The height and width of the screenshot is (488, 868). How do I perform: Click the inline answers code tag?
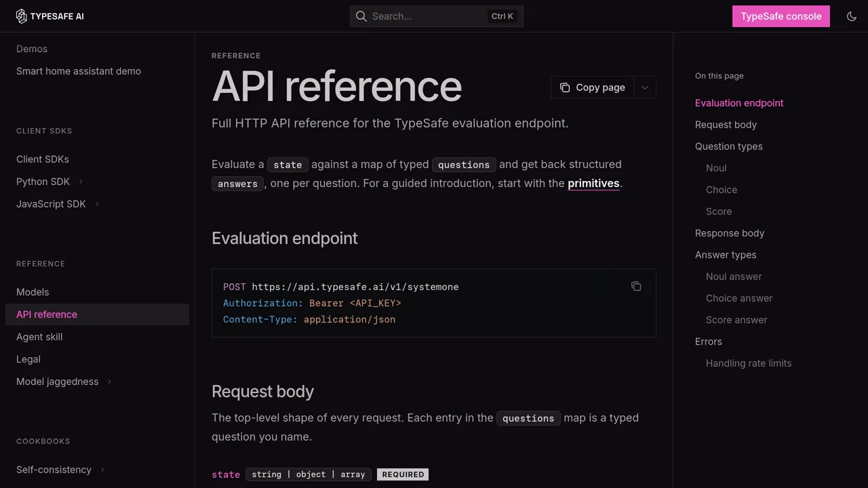point(238,184)
